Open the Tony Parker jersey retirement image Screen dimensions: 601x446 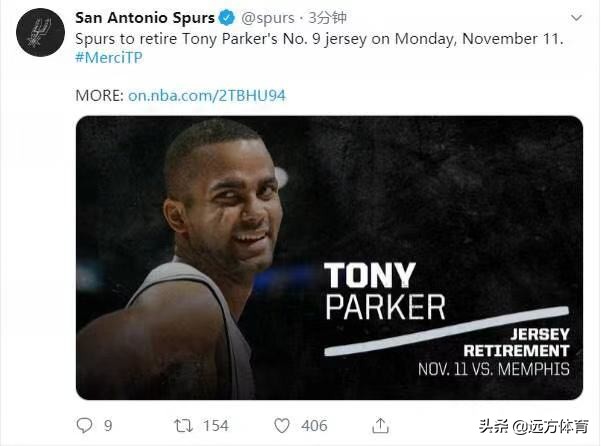point(329,257)
